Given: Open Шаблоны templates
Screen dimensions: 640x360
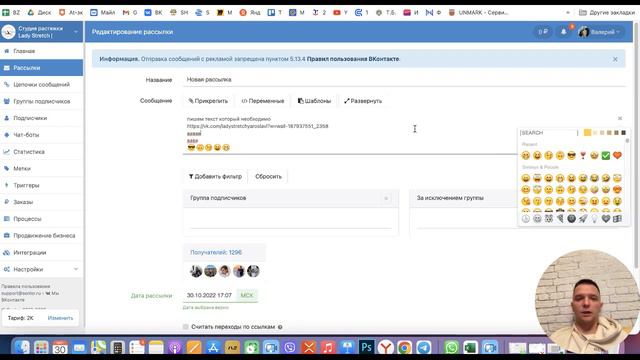Looking at the screenshot, I should tap(314, 101).
